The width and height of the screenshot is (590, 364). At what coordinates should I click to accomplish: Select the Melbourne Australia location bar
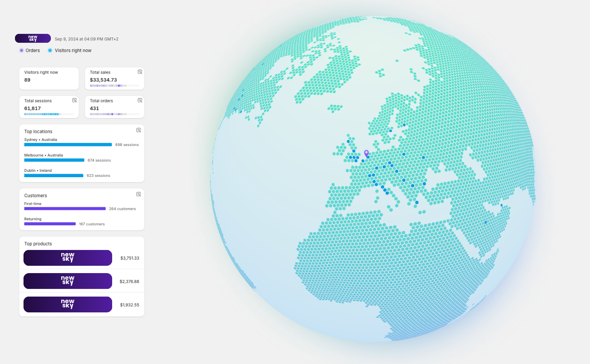coord(54,160)
